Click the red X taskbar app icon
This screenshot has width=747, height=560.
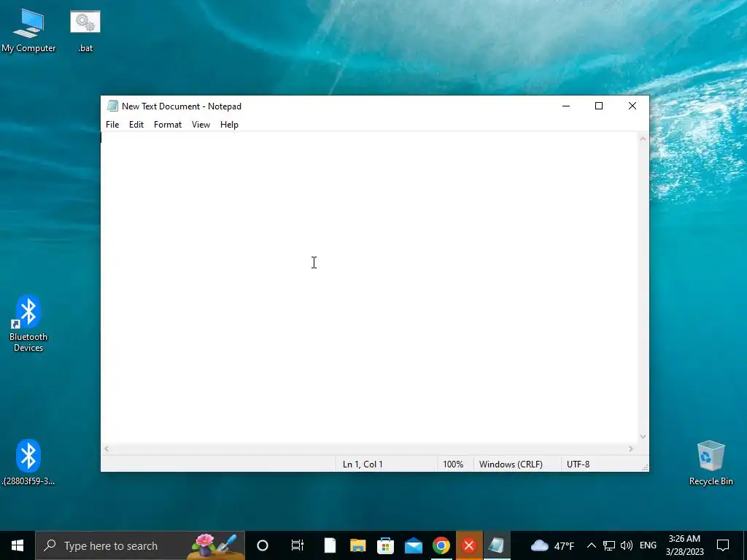pyautogui.click(x=469, y=545)
